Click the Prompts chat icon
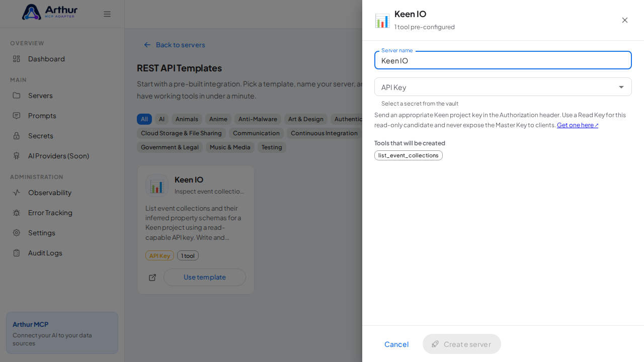Screen dimensions: 644x362 17,116
